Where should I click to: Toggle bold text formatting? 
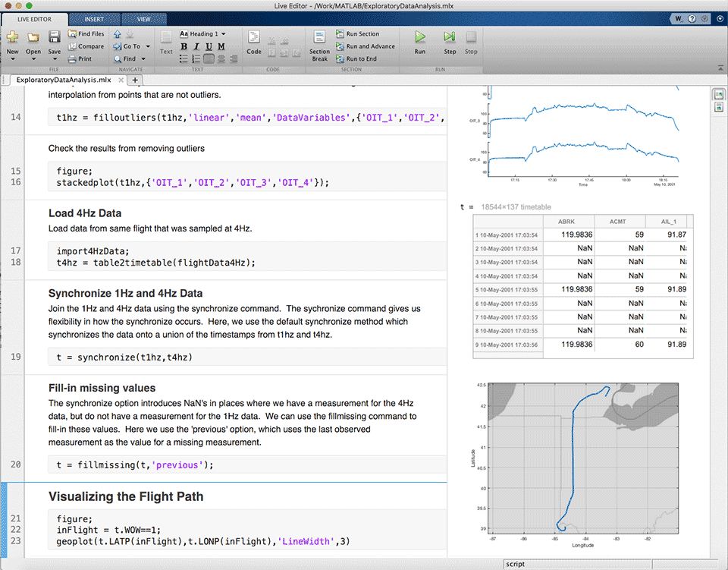click(184, 46)
